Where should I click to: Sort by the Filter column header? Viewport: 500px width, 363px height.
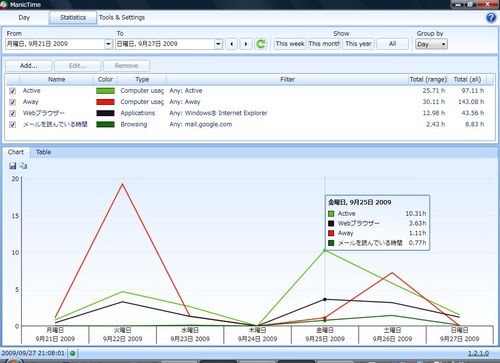pyautogui.click(x=287, y=79)
